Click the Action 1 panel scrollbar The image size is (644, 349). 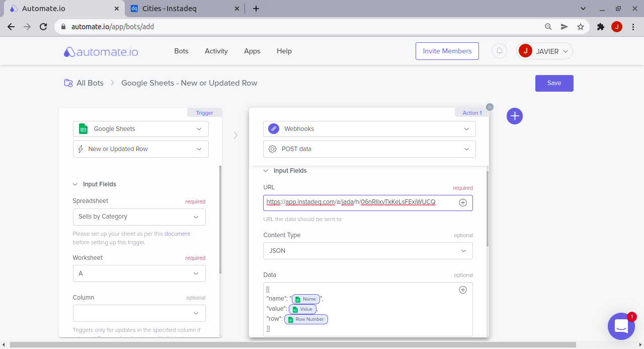(487, 209)
